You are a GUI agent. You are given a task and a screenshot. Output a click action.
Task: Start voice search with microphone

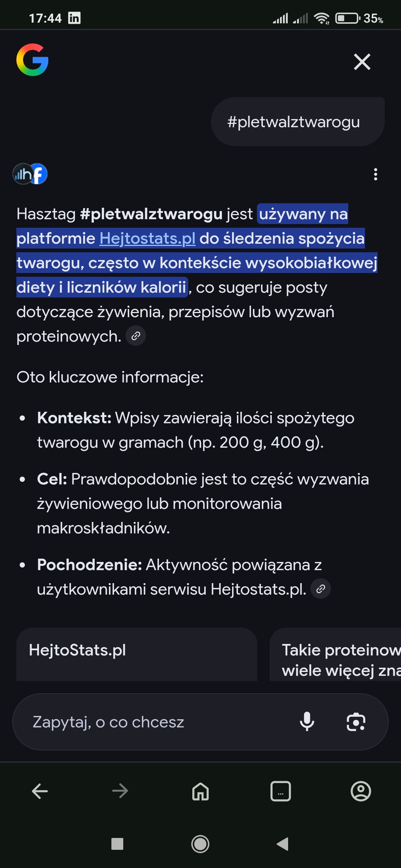point(307,722)
